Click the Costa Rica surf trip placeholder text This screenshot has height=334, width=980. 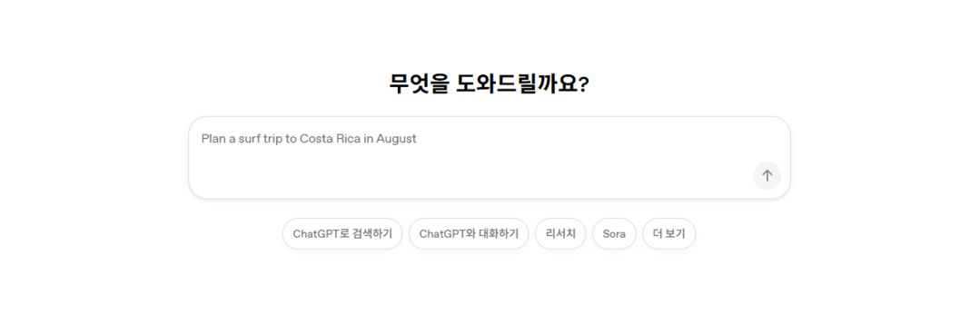coord(309,139)
